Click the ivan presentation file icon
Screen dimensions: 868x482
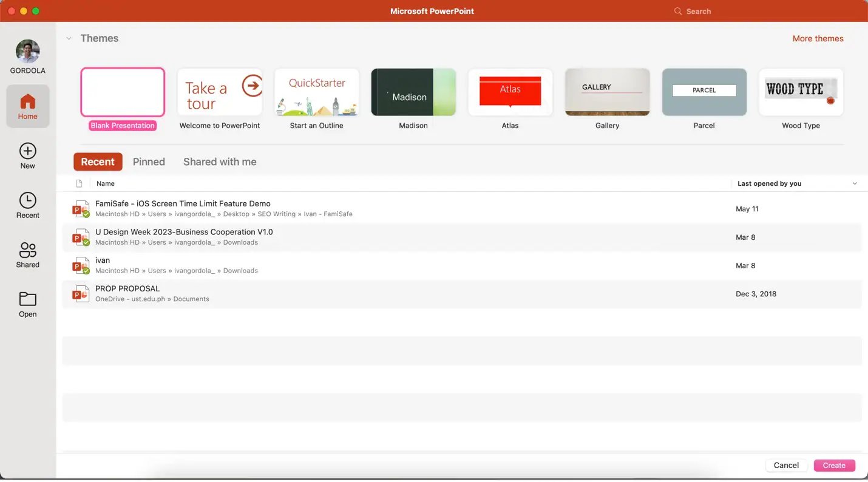81,266
